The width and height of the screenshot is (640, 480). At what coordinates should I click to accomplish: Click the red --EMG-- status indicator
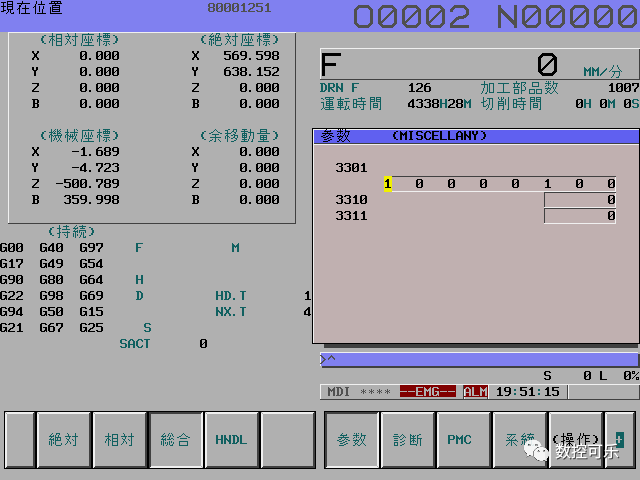[x=427, y=392]
